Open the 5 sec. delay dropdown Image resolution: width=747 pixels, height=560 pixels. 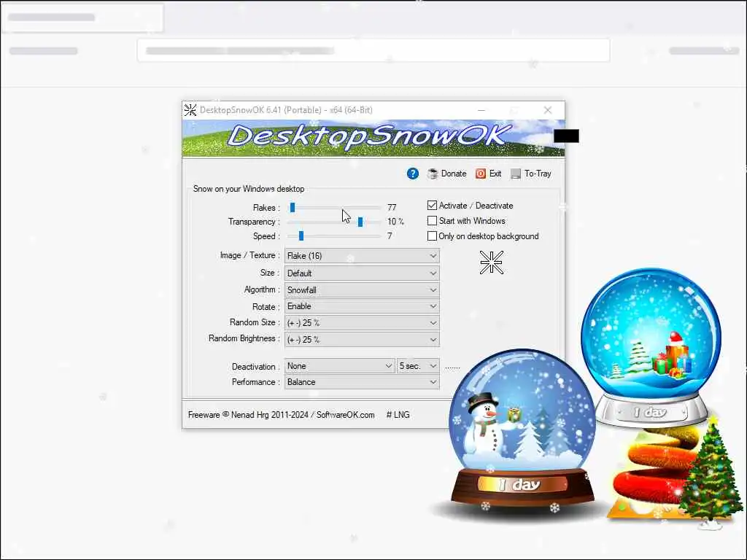coord(418,366)
